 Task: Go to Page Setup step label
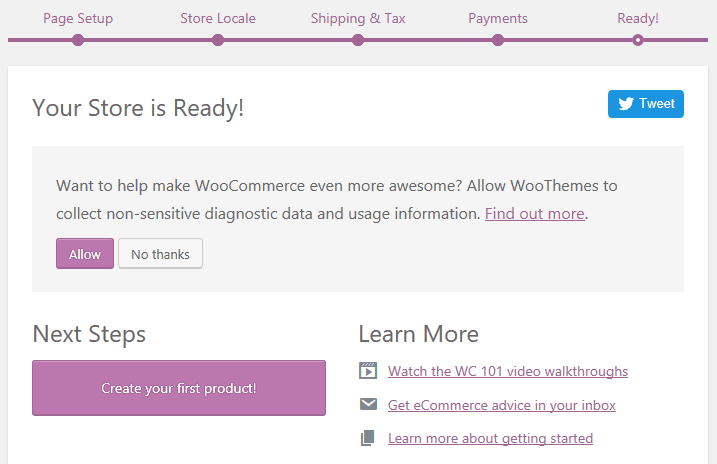78,18
